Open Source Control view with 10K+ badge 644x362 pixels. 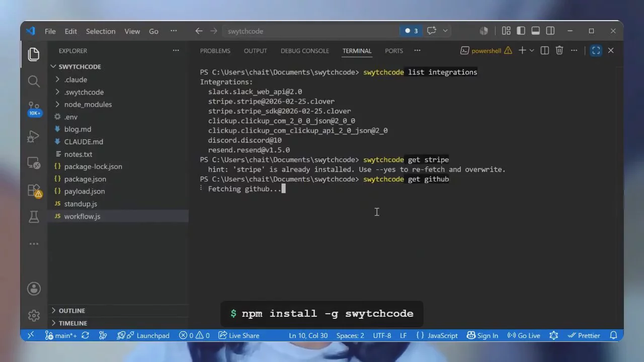click(34, 109)
